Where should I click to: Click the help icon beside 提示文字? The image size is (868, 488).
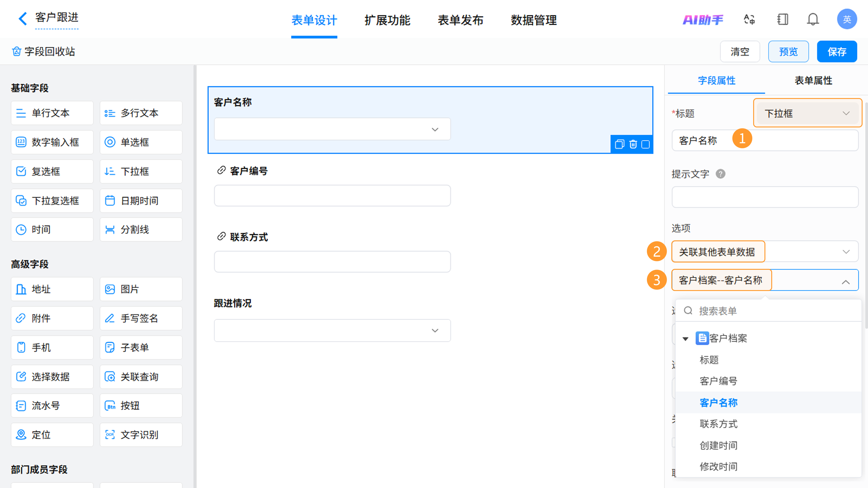point(720,174)
